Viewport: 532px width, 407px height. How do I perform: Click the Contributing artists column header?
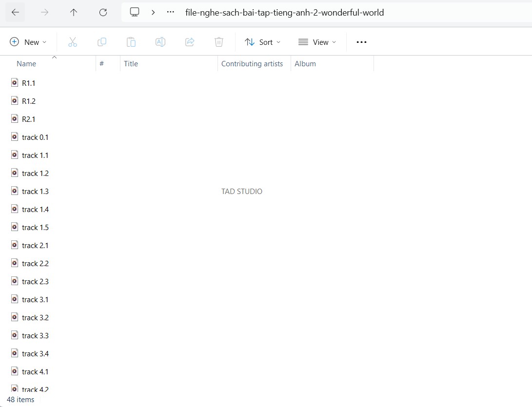pos(252,64)
